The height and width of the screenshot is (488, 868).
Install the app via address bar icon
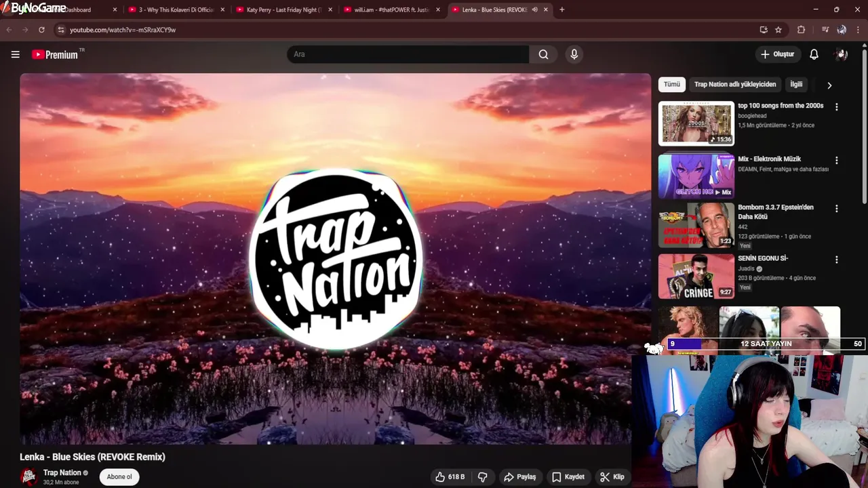[764, 30]
